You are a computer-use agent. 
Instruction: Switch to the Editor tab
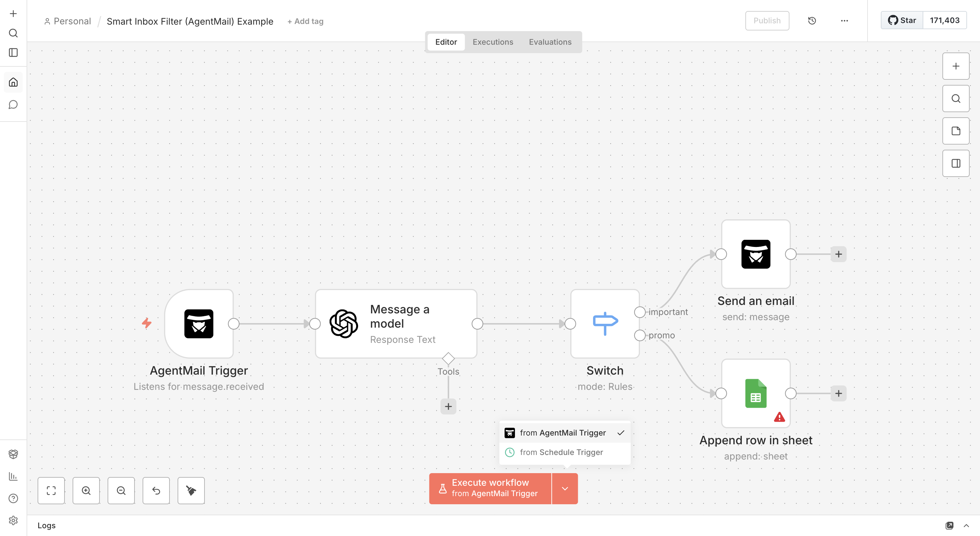coord(446,42)
